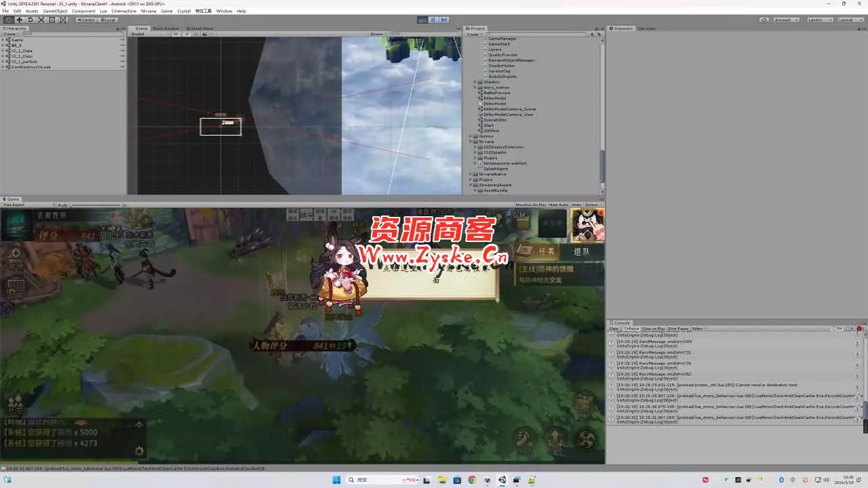Screen dimensions: 868x488
Task: Click the Step frame button
Action: coord(444,20)
